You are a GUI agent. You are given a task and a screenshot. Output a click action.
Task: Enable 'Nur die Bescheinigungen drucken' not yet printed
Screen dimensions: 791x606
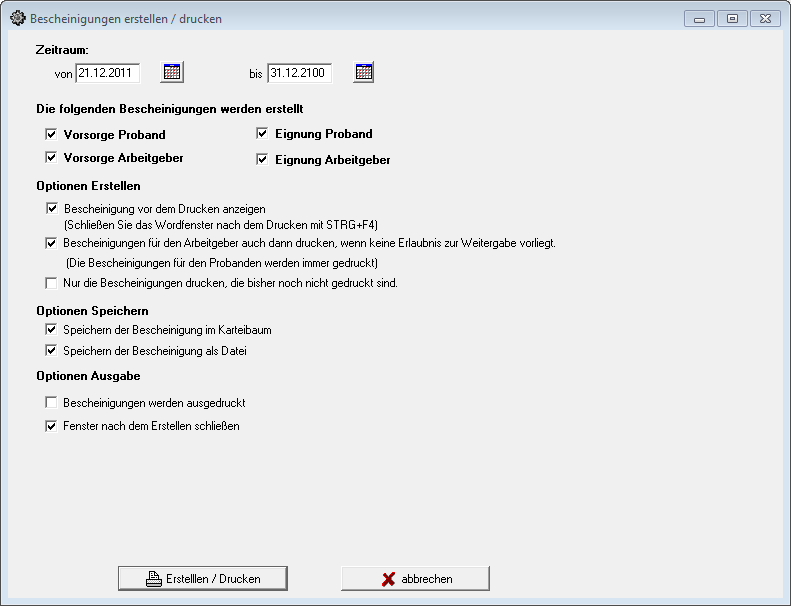52,283
